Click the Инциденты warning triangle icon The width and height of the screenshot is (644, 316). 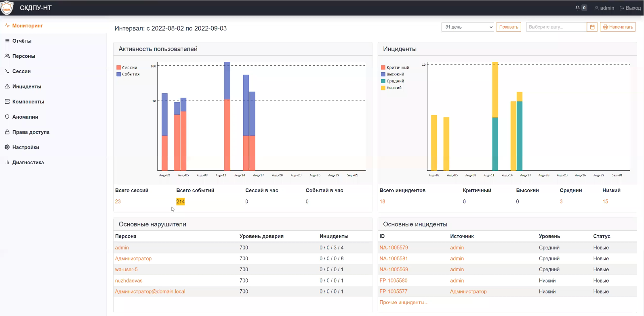tap(7, 86)
